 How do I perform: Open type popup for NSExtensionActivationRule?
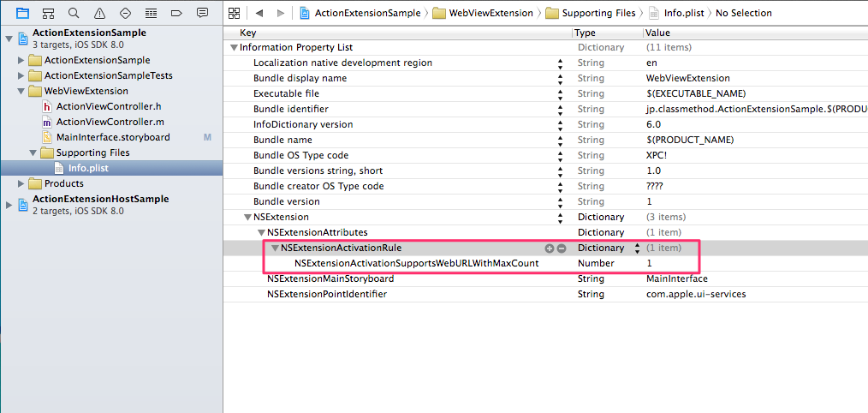pos(637,248)
